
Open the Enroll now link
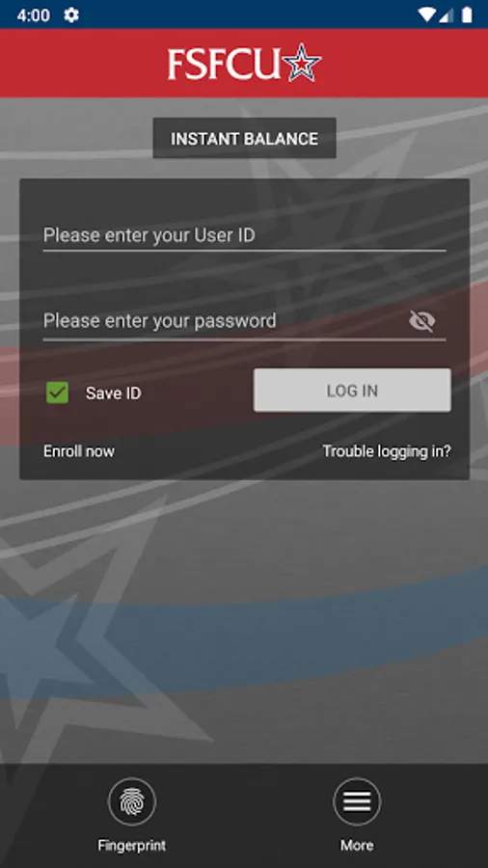(x=79, y=451)
